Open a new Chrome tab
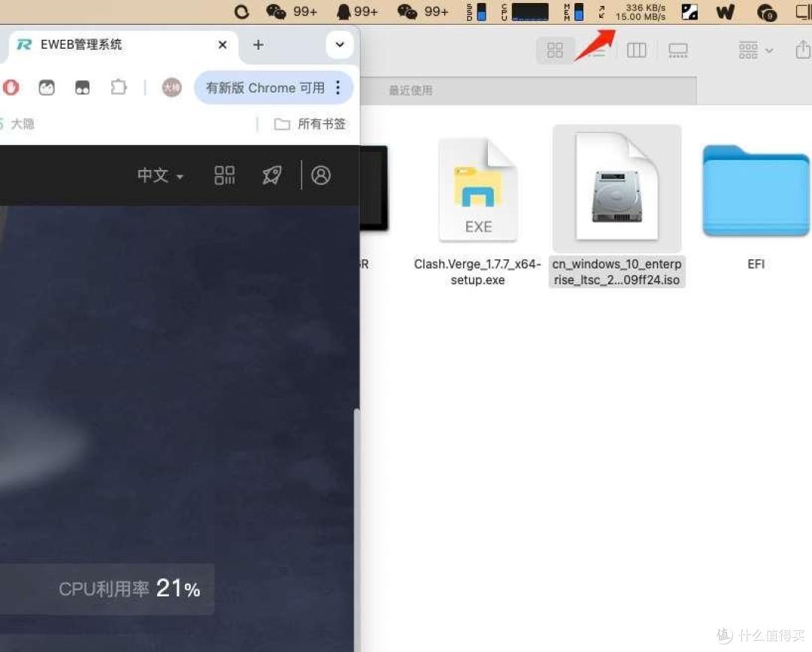The image size is (812, 652). (x=258, y=45)
